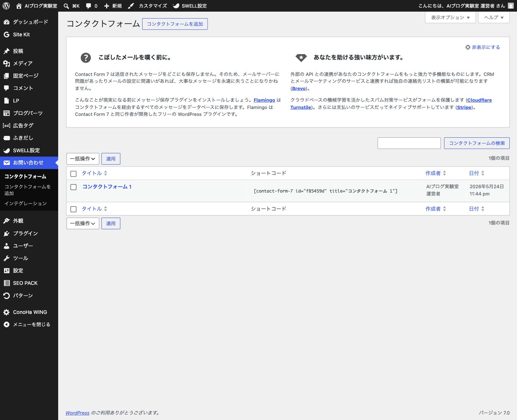The height and width of the screenshot is (420, 517).
Task: Sort by タイトル in the table footer
Action: coord(94,209)
